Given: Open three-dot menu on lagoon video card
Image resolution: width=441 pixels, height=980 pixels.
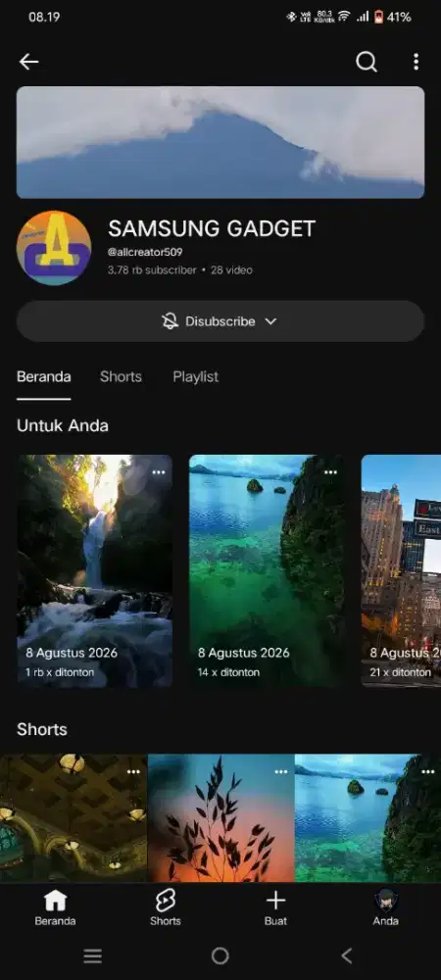Looking at the screenshot, I should [330, 472].
